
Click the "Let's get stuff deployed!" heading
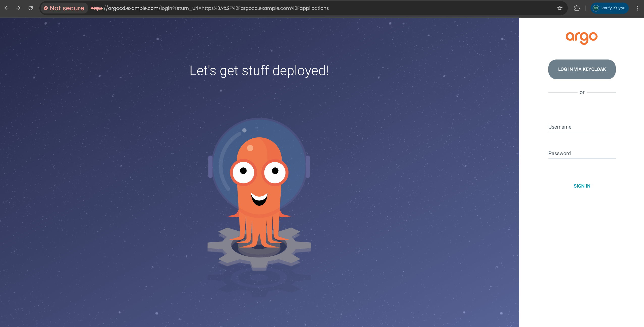click(x=259, y=71)
